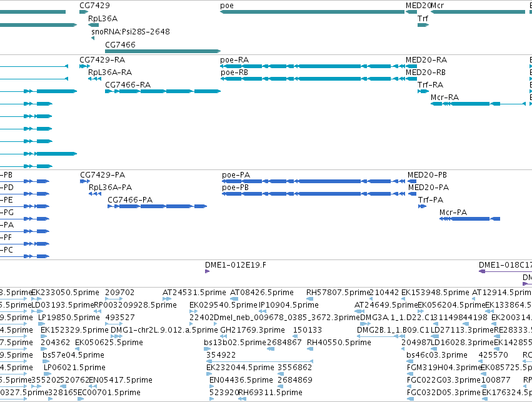Click the Mcr gene bar
The width and height of the screenshot is (532, 402).
point(478,12)
